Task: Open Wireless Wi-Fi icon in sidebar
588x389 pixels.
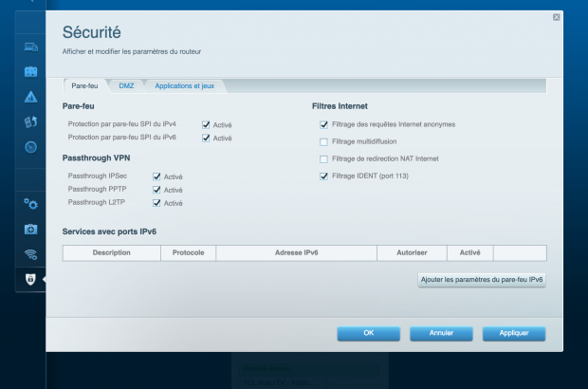Action: point(30,254)
